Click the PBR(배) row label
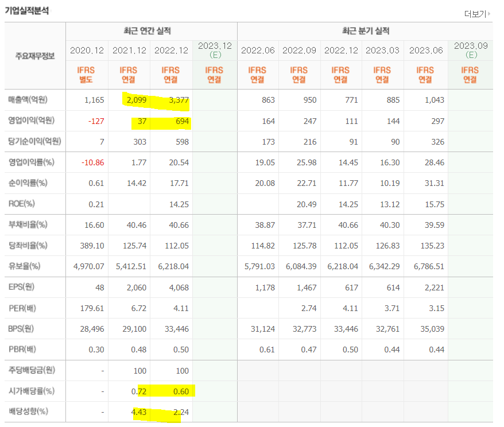 (x=22, y=350)
